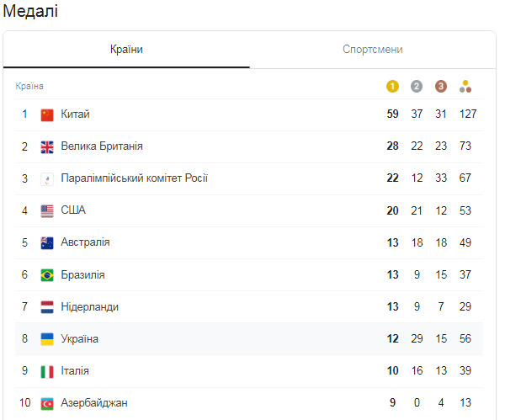The width and height of the screenshot is (505, 420).
Task: Click the Brazil flag icon
Action: [x=47, y=275]
